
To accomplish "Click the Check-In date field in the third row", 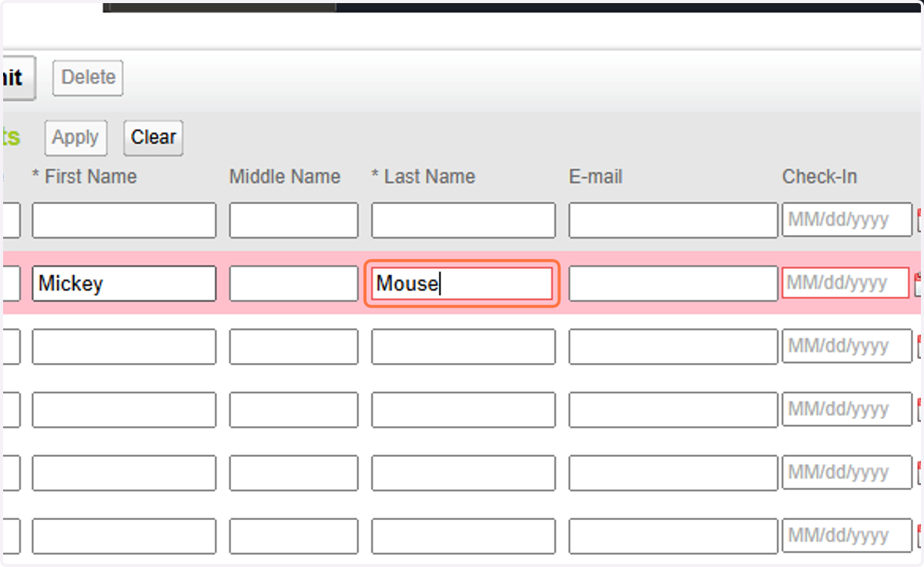I will [x=847, y=346].
